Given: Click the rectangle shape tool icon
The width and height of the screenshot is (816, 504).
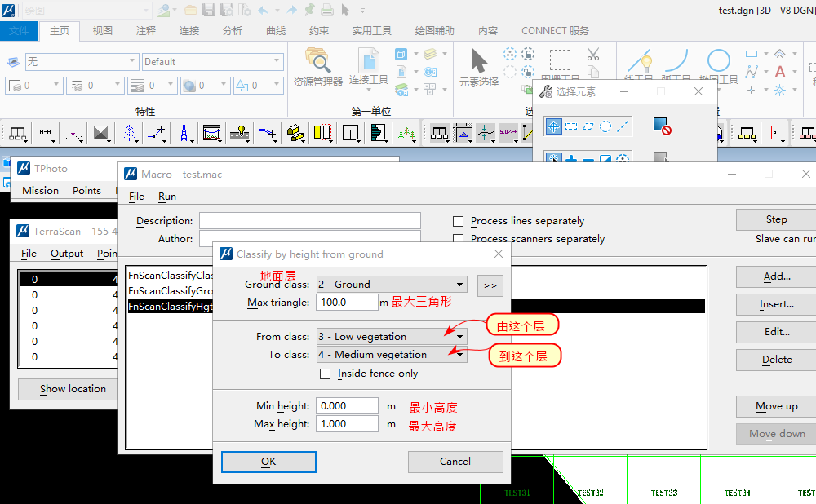Looking at the screenshot, I should [x=751, y=54].
